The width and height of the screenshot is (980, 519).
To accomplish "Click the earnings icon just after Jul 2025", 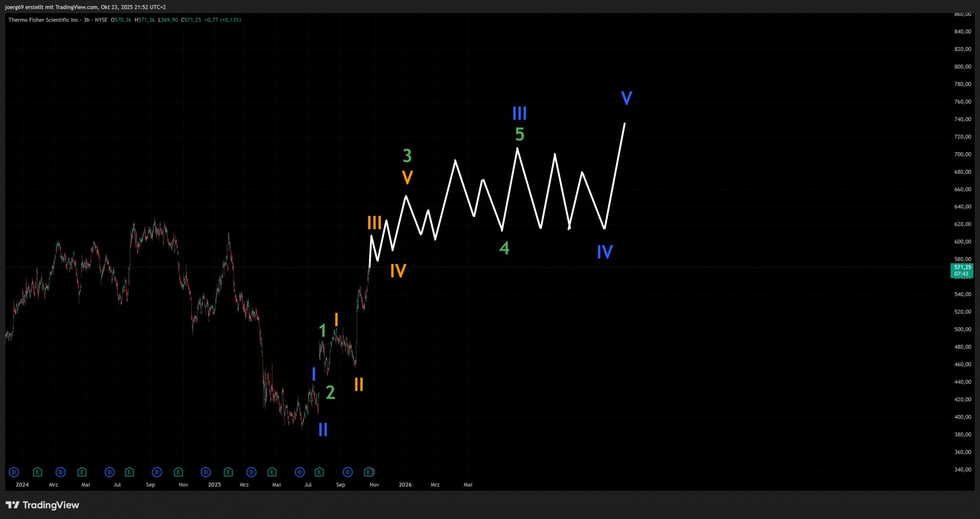I will (x=319, y=472).
